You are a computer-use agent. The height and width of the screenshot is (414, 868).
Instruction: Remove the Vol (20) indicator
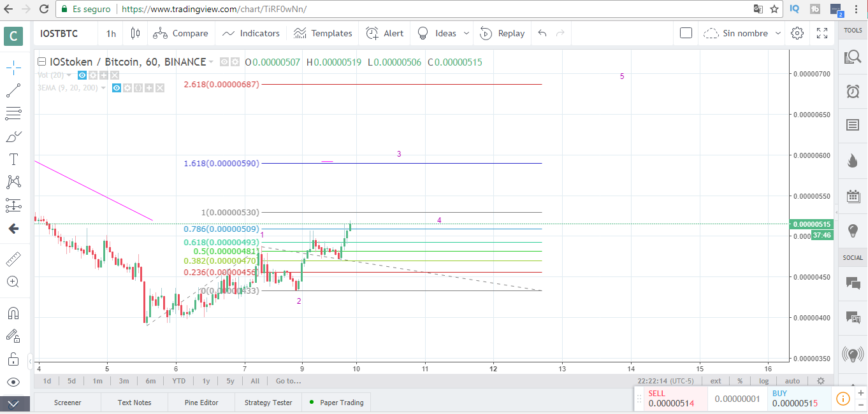(x=115, y=75)
